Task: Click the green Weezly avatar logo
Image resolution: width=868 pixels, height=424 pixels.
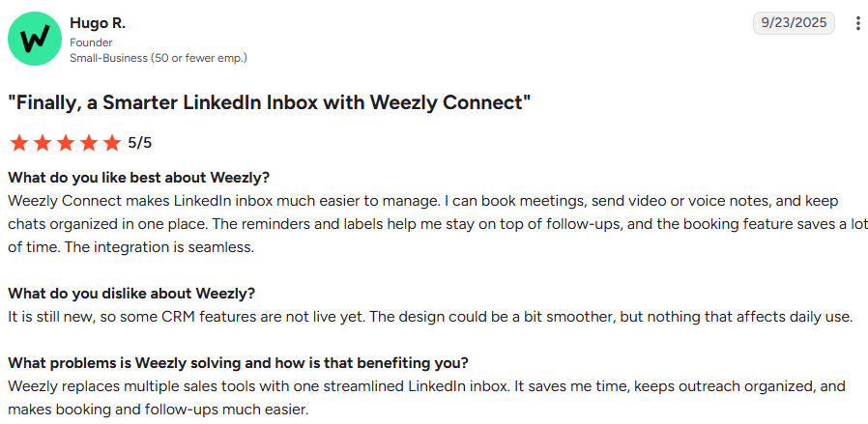Action: pyautogui.click(x=35, y=39)
